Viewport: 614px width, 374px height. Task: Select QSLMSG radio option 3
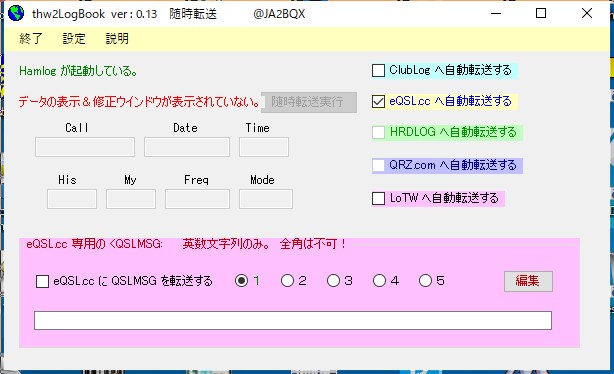point(334,280)
